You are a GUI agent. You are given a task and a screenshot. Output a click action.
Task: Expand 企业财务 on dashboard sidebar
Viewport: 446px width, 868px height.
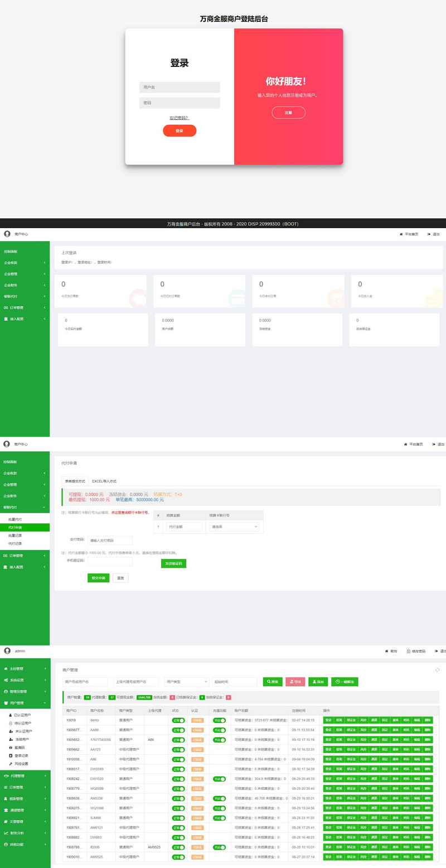click(x=25, y=285)
